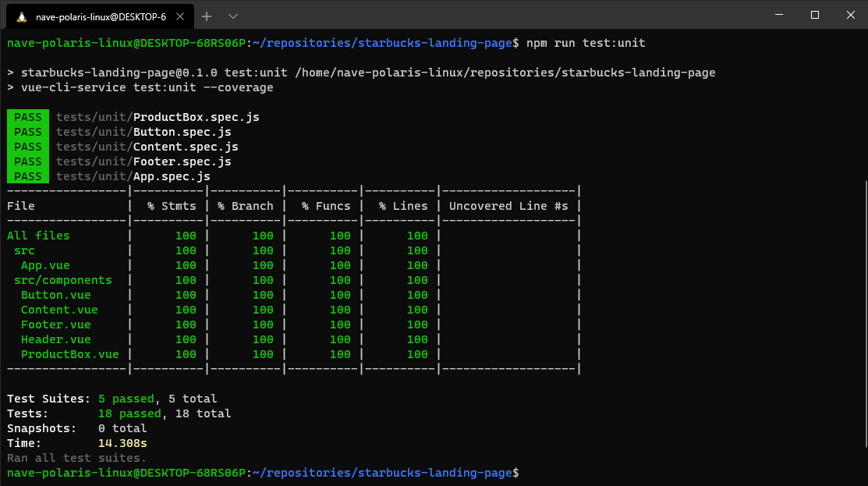Click the Button.spec.js file name
The width and height of the screenshot is (868, 486).
tap(182, 132)
